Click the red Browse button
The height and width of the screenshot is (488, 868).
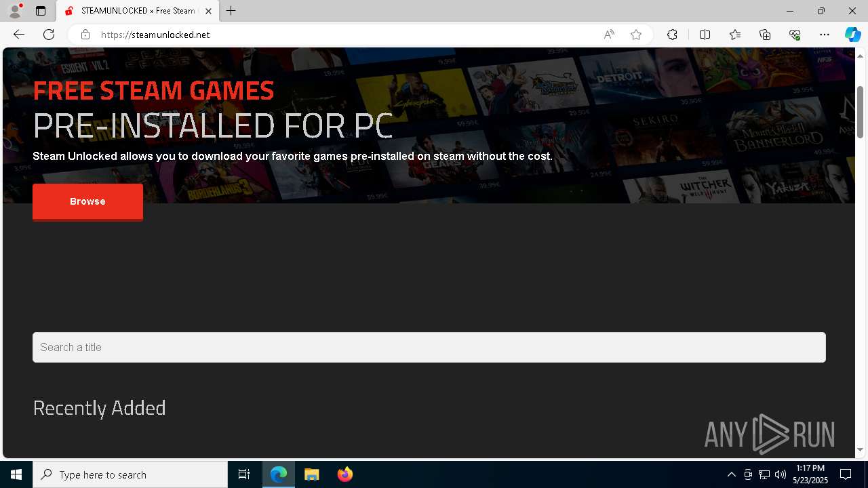click(87, 202)
